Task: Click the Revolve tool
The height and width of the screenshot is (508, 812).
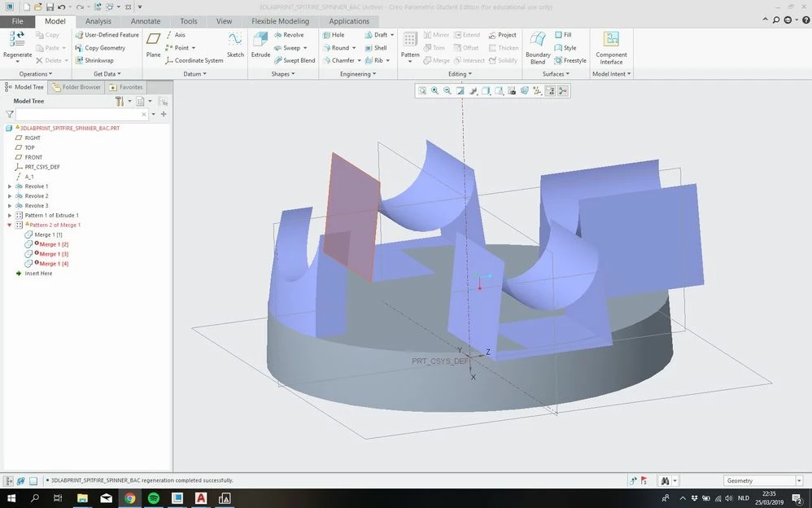Action: (289, 35)
